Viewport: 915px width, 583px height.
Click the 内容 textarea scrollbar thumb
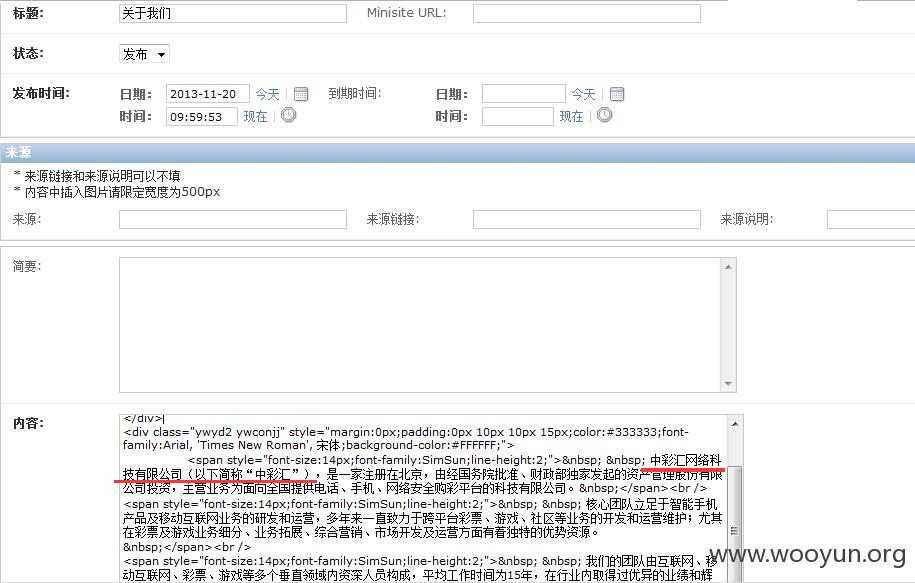(x=735, y=525)
